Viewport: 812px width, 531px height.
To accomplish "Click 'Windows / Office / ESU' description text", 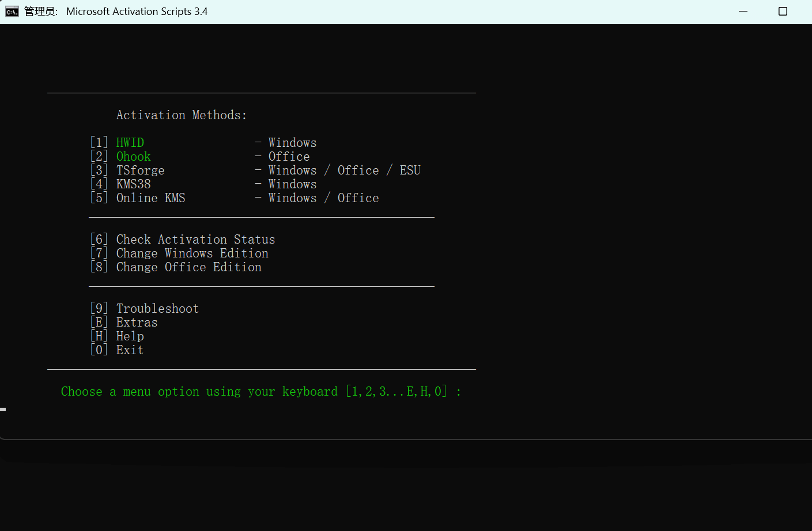I will [345, 170].
